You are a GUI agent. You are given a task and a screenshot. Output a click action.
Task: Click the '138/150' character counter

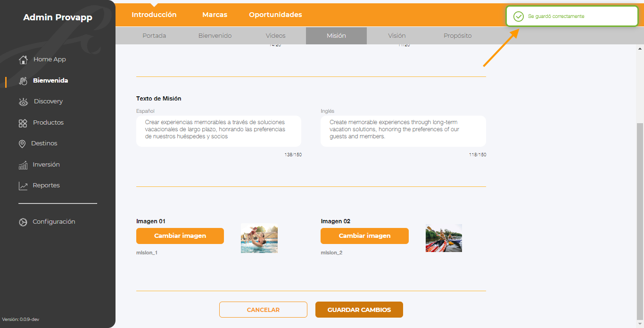(293, 155)
